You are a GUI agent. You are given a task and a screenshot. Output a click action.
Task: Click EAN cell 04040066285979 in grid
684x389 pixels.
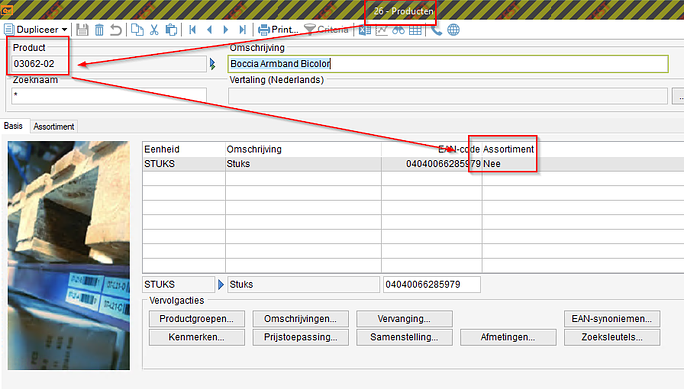[x=431, y=164]
